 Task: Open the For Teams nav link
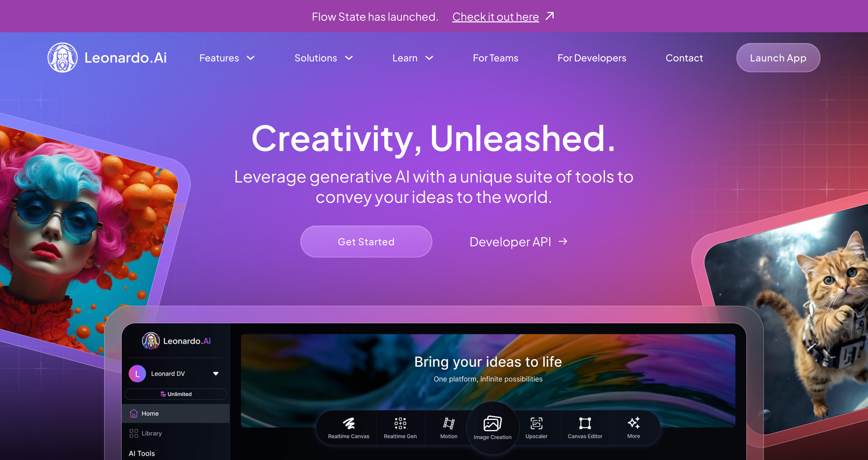coord(495,58)
